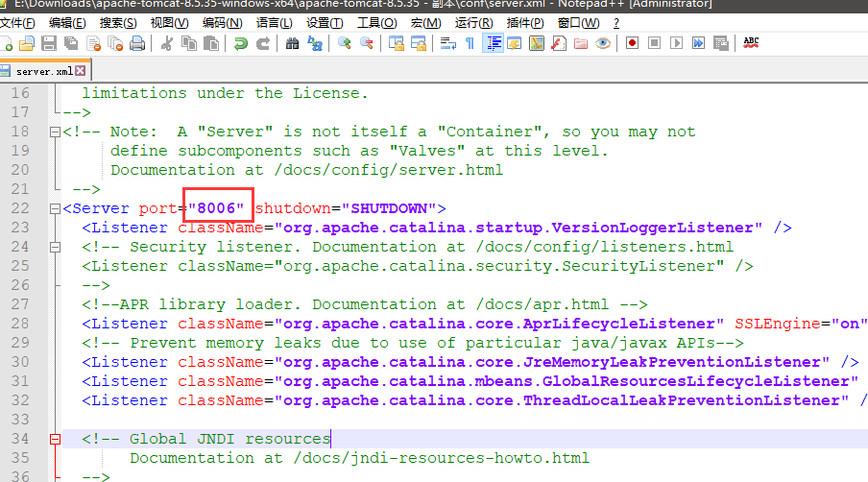Click the Zoom in magnifier icon
This screenshot has width=868, height=482.
click(343, 43)
